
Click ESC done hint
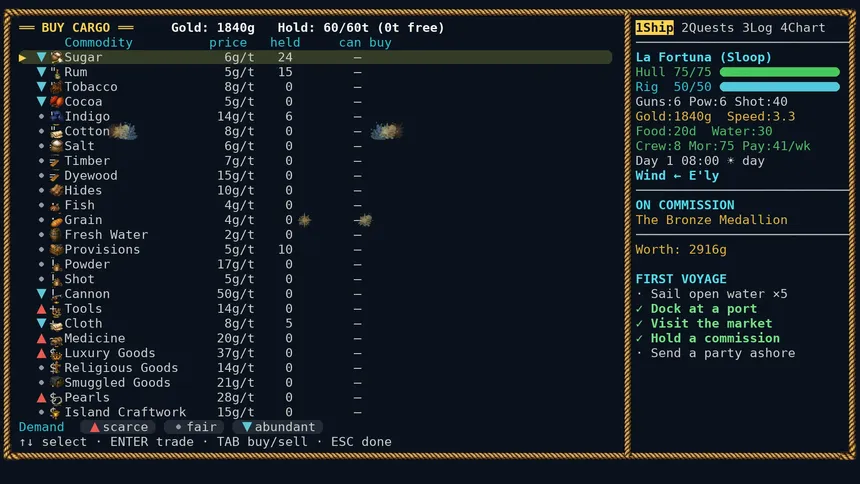pos(361,442)
